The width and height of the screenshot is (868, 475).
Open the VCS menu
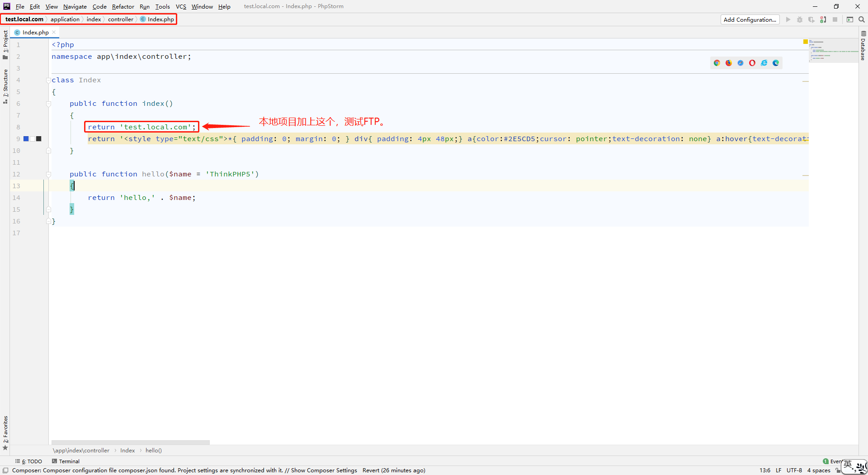coord(181,6)
